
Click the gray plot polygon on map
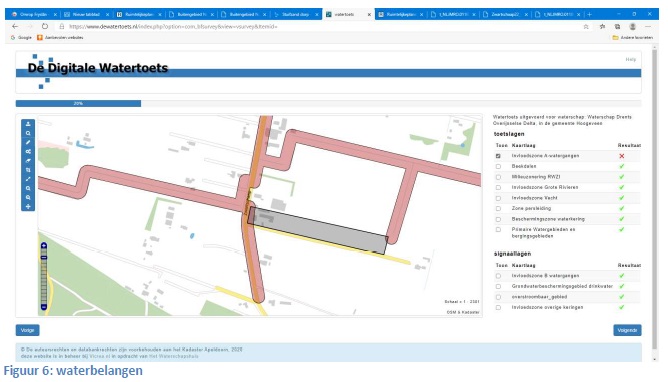[317, 230]
